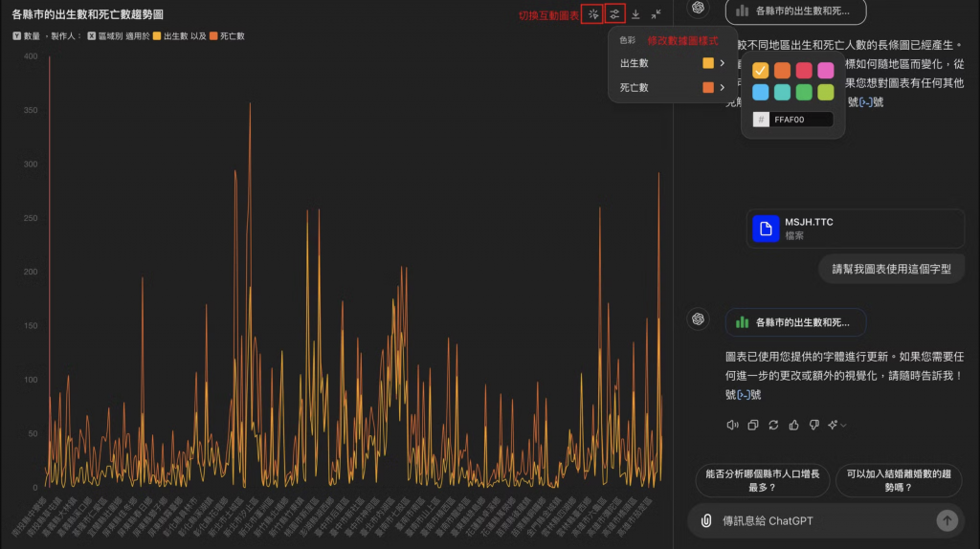Open 死亡數 series row in color menu
Image resolution: width=980 pixels, height=549 pixels.
click(x=672, y=87)
